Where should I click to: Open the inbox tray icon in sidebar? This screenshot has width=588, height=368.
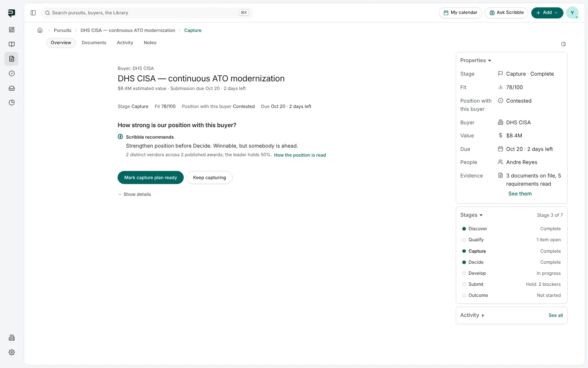point(11,88)
